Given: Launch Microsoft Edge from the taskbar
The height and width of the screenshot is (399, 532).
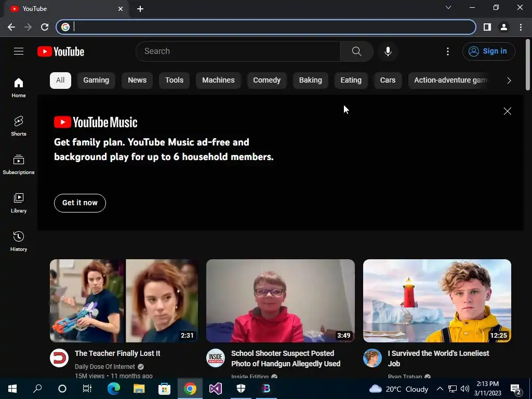Looking at the screenshot, I should click(114, 389).
